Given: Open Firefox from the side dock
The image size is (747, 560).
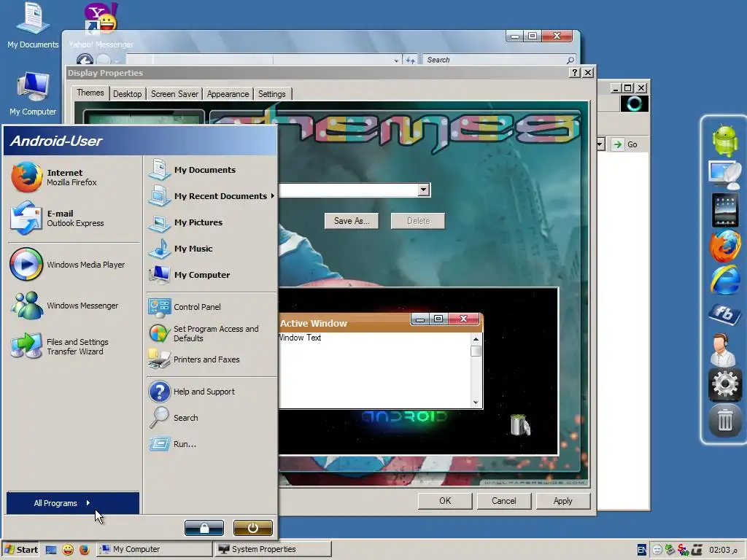Looking at the screenshot, I should (x=724, y=246).
